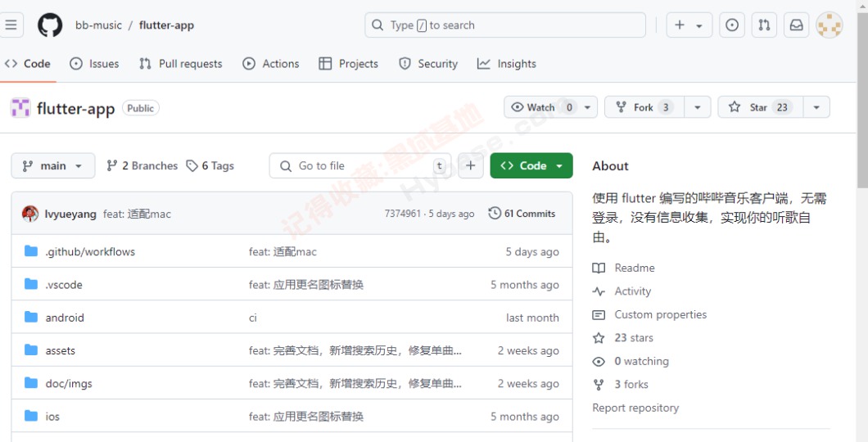The height and width of the screenshot is (442, 868).
Task: Open the green Code dropdown button
Action: (531, 165)
